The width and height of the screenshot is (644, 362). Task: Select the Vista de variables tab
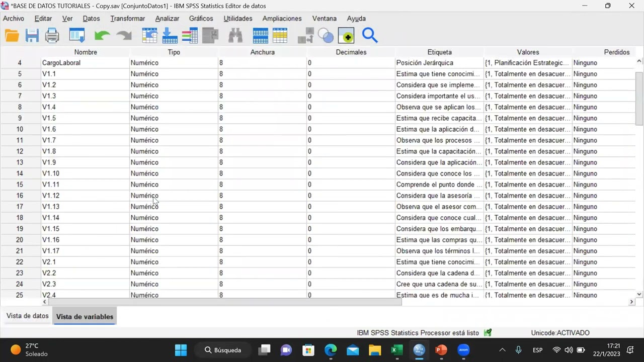pos(85,317)
